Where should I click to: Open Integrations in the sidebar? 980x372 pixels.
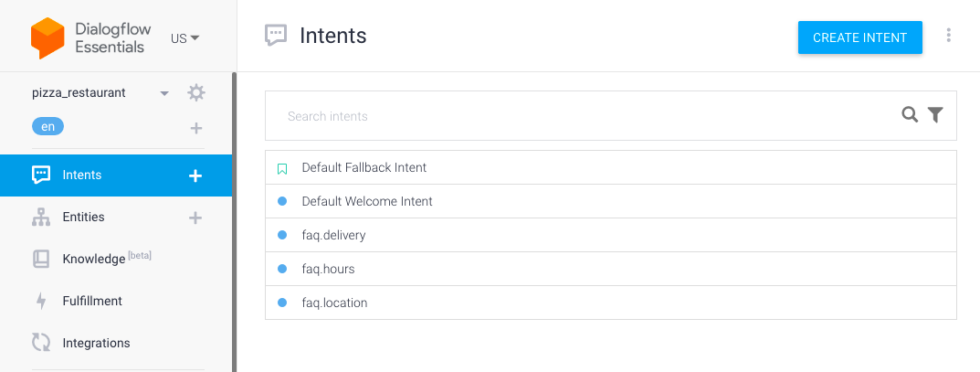pyautogui.click(x=96, y=343)
